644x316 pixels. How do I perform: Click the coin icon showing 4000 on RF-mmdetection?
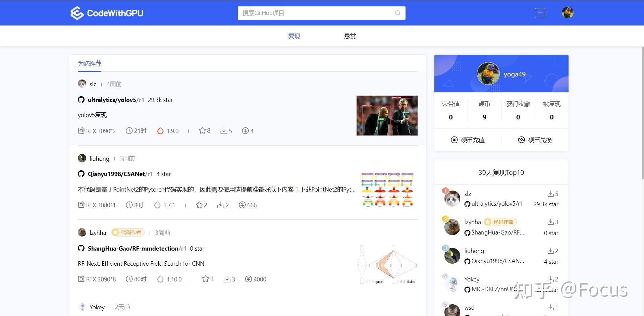249,279
